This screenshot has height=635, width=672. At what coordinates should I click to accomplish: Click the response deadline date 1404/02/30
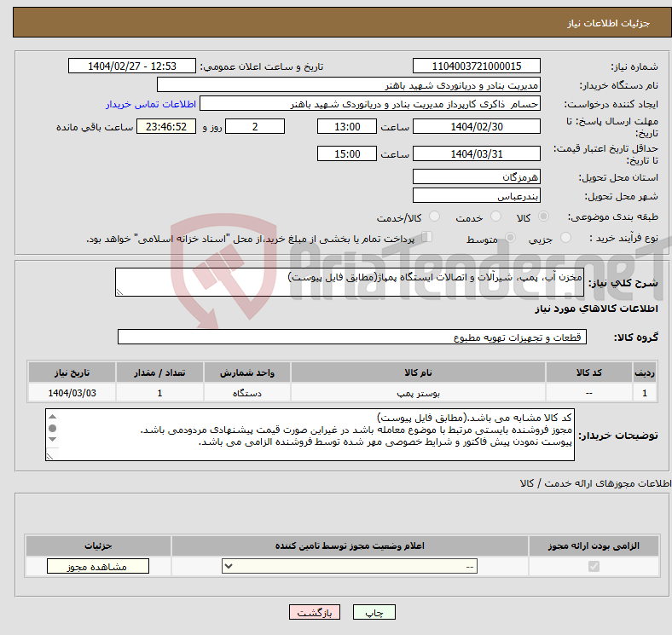pyautogui.click(x=477, y=126)
